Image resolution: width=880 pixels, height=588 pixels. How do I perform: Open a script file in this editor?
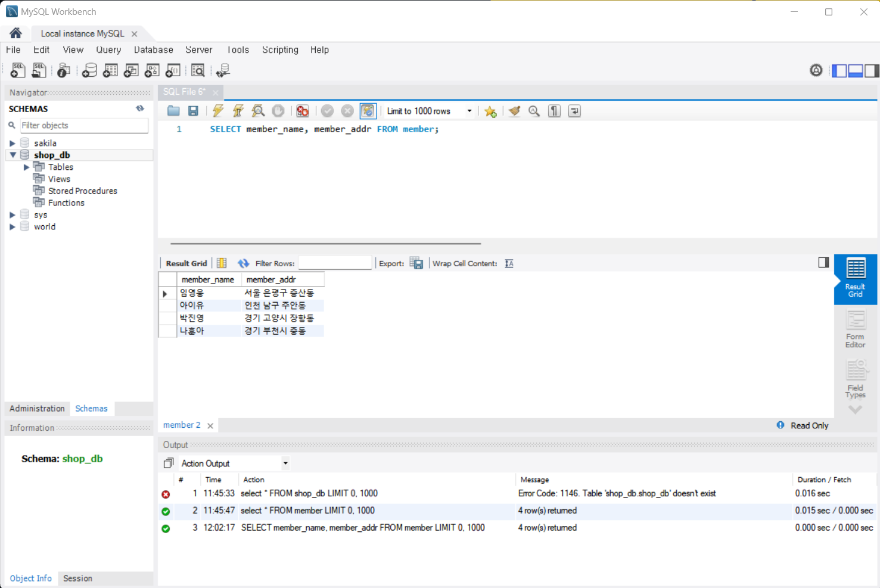pos(173,111)
